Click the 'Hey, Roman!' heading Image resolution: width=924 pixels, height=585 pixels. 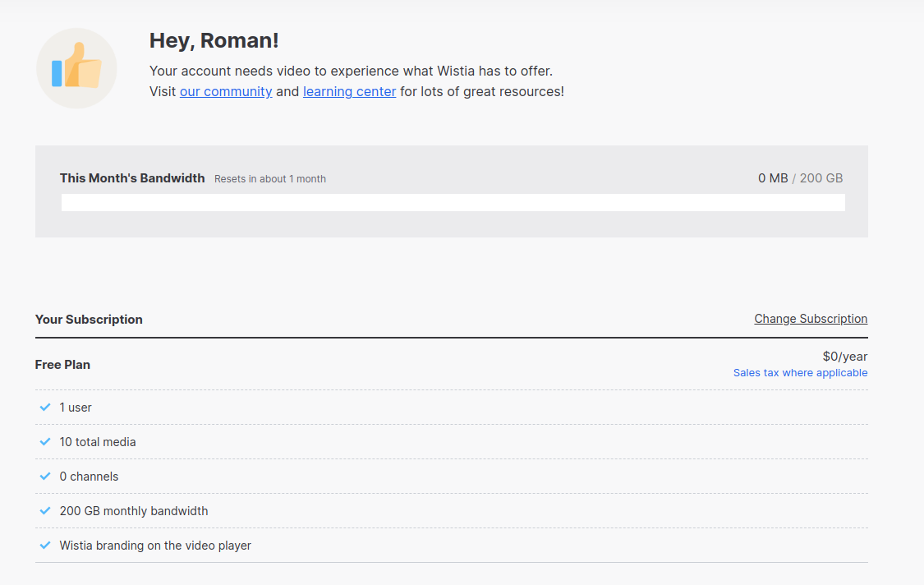[214, 40]
